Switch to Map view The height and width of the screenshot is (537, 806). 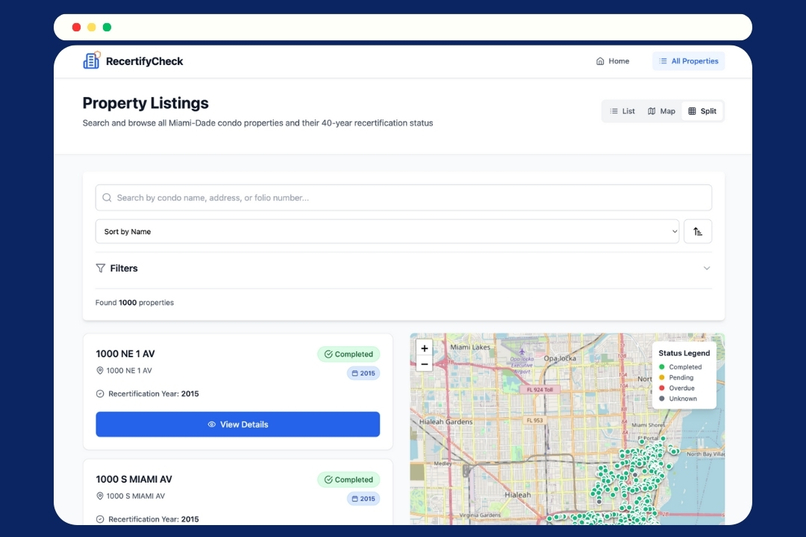(661, 111)
